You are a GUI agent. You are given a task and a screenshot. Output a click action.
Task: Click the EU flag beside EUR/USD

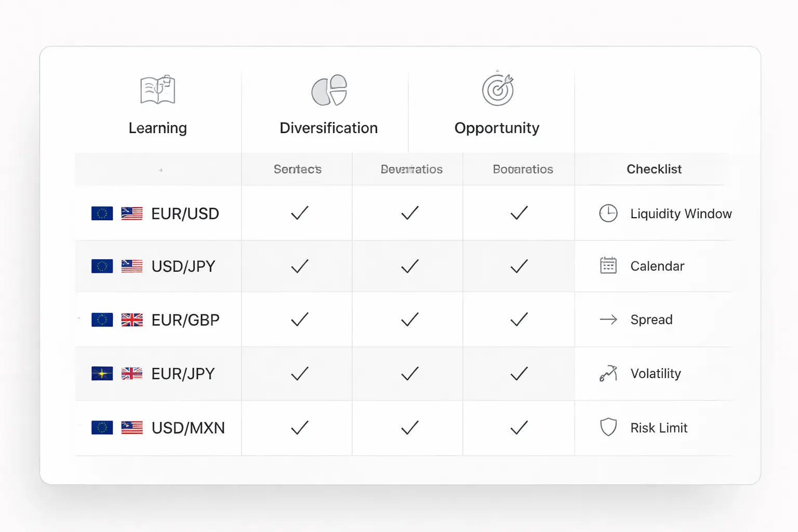point(102,213)
